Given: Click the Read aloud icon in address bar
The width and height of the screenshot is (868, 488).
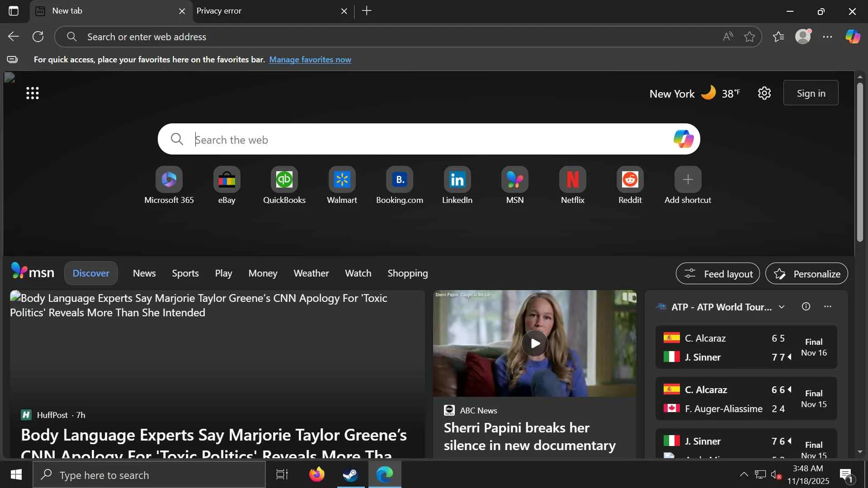Looking at the screenshot, I should (727, 37).
